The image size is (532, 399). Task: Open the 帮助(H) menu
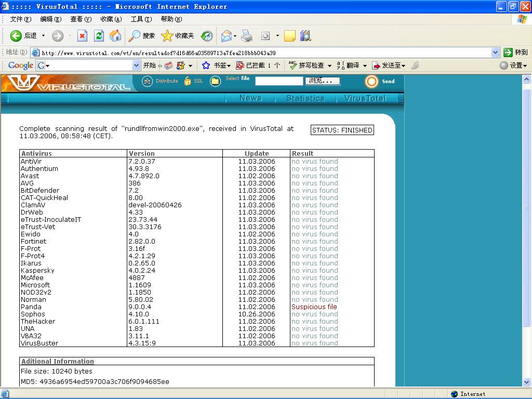[171, 19]
